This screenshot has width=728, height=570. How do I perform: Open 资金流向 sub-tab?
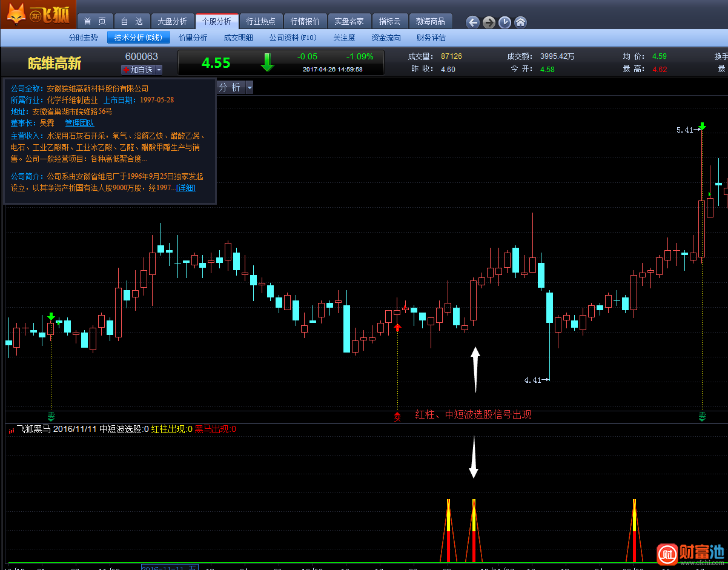coord(386,38)
